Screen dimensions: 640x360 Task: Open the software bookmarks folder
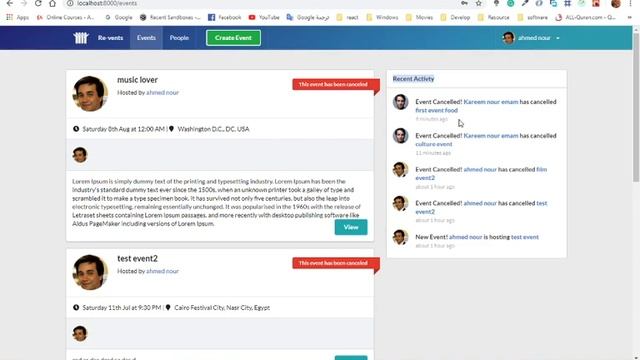(533, 18)
